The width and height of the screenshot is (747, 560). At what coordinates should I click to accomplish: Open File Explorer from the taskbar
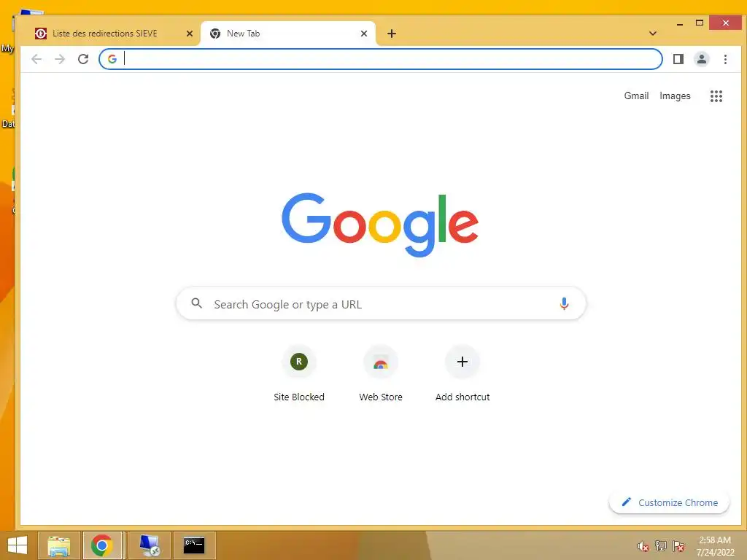[x=58, y=545]
